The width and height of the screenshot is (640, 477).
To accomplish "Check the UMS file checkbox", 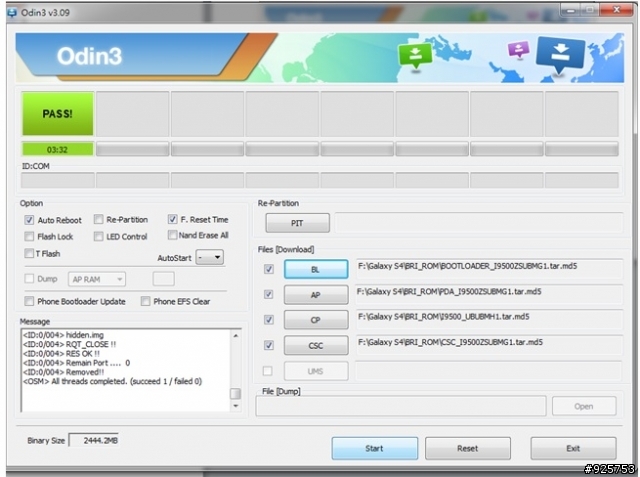I will pyautogui.click(x=268, y=371).
